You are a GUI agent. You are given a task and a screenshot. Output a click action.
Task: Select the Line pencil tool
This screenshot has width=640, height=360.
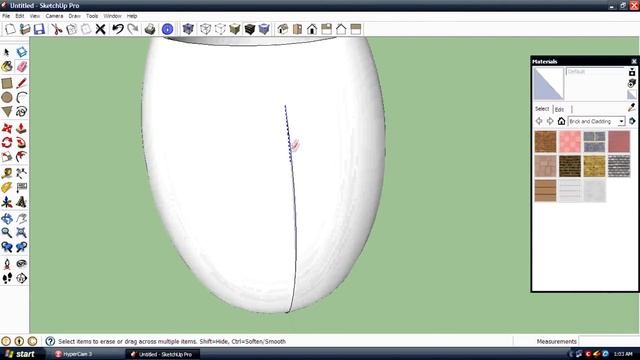coord(21,83)
